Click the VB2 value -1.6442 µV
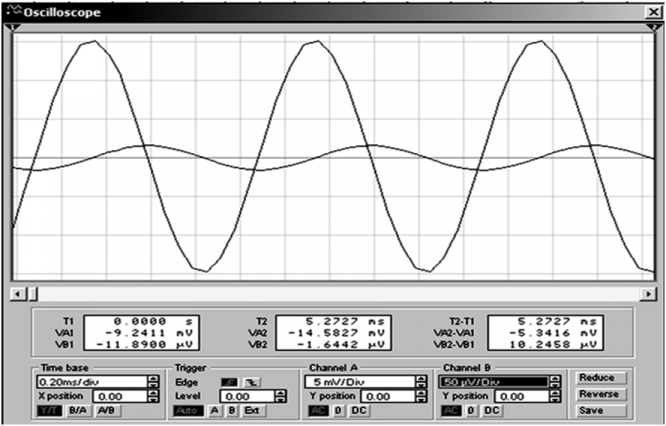The image size is (666, 426). (340, 344)
